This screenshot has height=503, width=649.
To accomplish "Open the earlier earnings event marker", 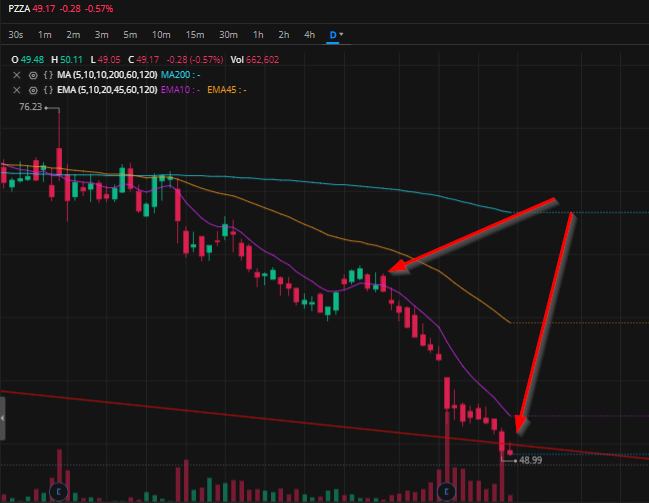I will (58, 492).
